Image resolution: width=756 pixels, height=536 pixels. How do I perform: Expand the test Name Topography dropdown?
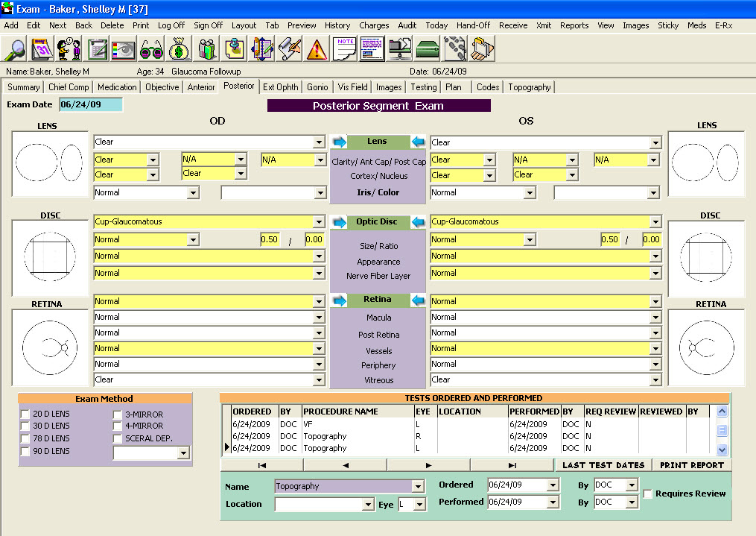click(x=418, y=486)
